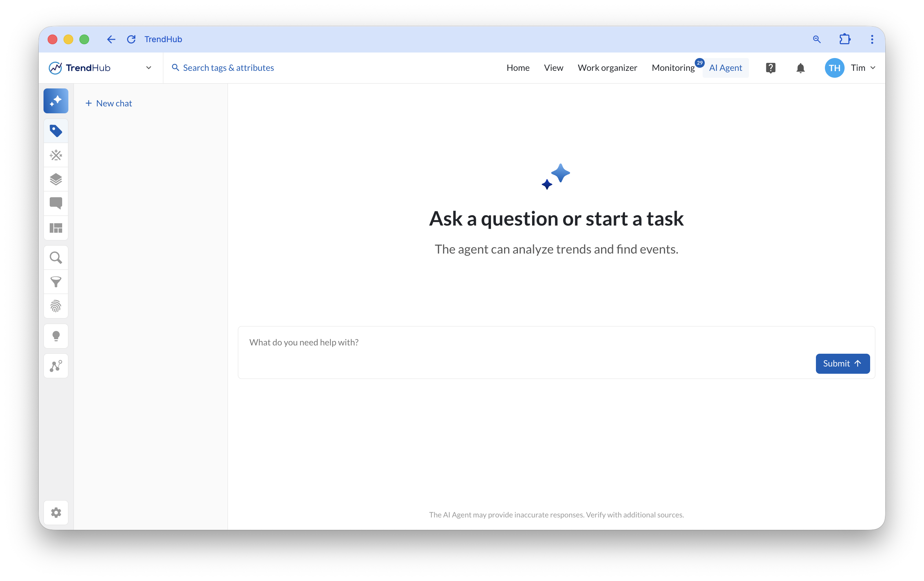The image size is (924, 581).
Task: Open the View menu
Action: (x=553, y=68)
